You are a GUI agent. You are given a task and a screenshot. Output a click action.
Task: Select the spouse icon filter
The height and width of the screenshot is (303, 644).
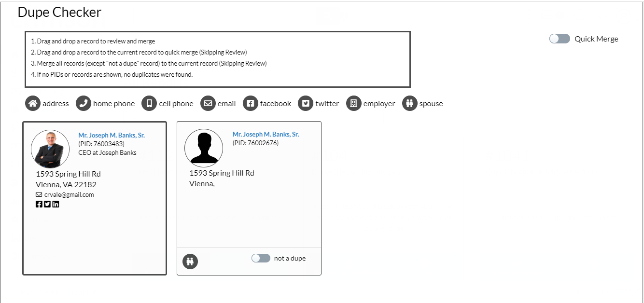[x=410, y=103]
